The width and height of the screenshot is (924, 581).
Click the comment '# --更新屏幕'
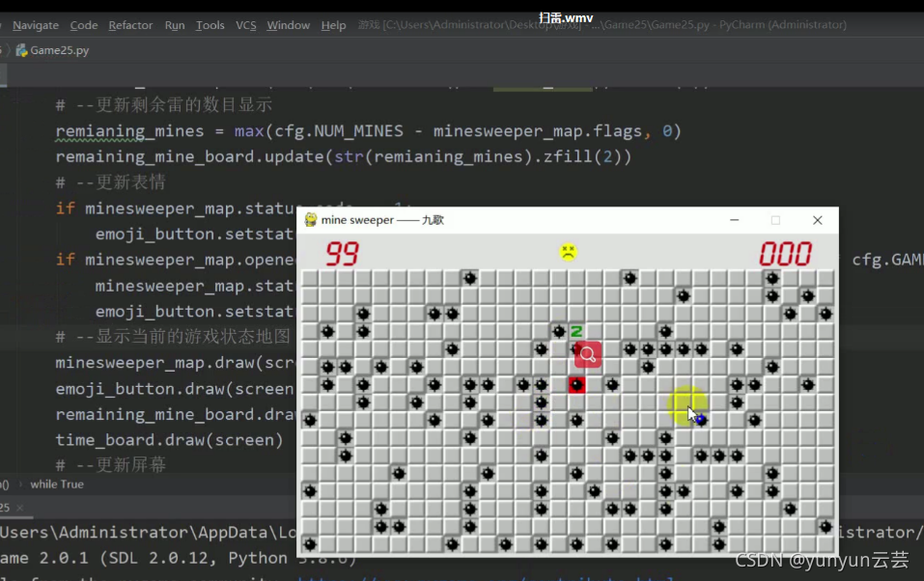(111, 465)
